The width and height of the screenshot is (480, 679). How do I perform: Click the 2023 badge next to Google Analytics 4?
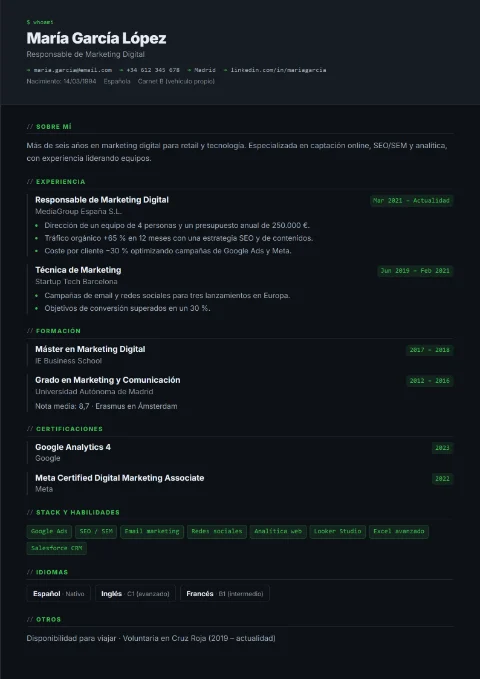click(442, 448)
